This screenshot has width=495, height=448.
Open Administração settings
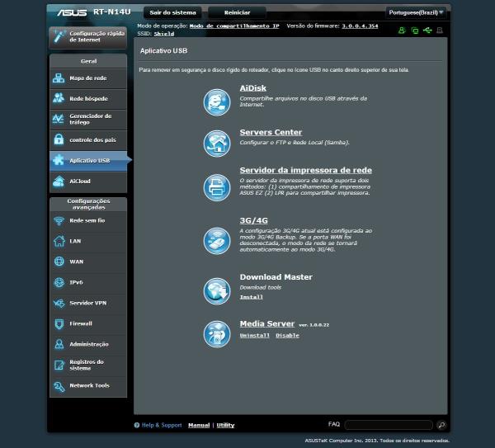[x=88, y=344]
